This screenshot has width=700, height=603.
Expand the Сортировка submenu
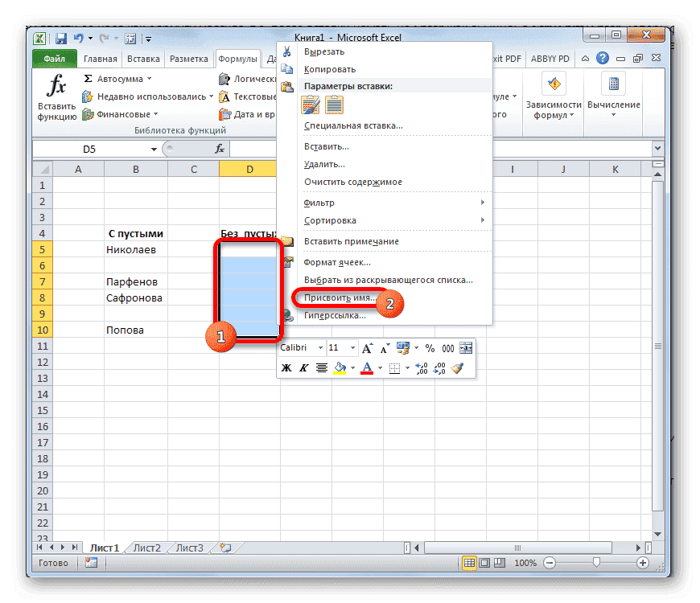pos(330,220)
